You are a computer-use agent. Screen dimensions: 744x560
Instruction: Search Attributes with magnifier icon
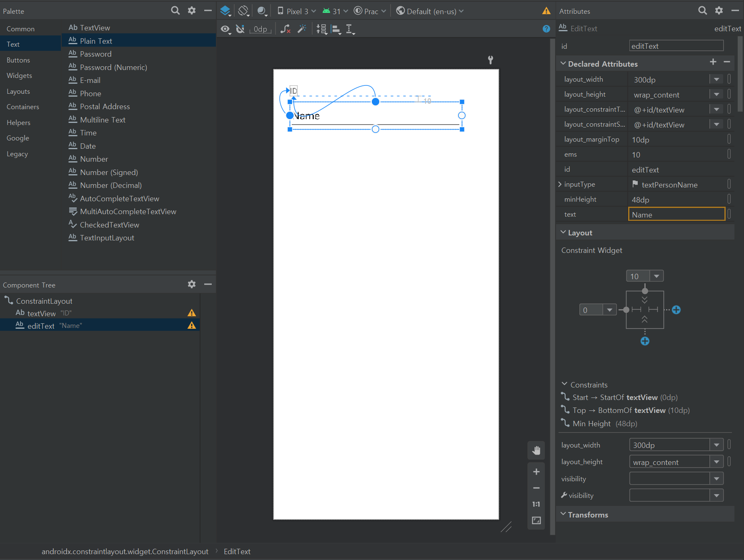703,11
